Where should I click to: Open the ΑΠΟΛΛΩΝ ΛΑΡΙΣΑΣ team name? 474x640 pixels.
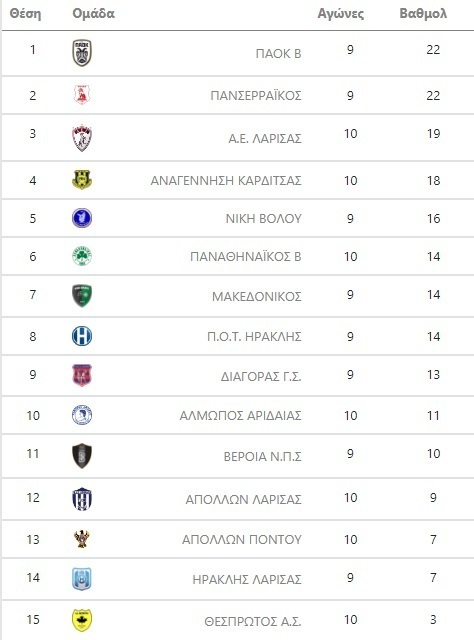coord(243,500)
